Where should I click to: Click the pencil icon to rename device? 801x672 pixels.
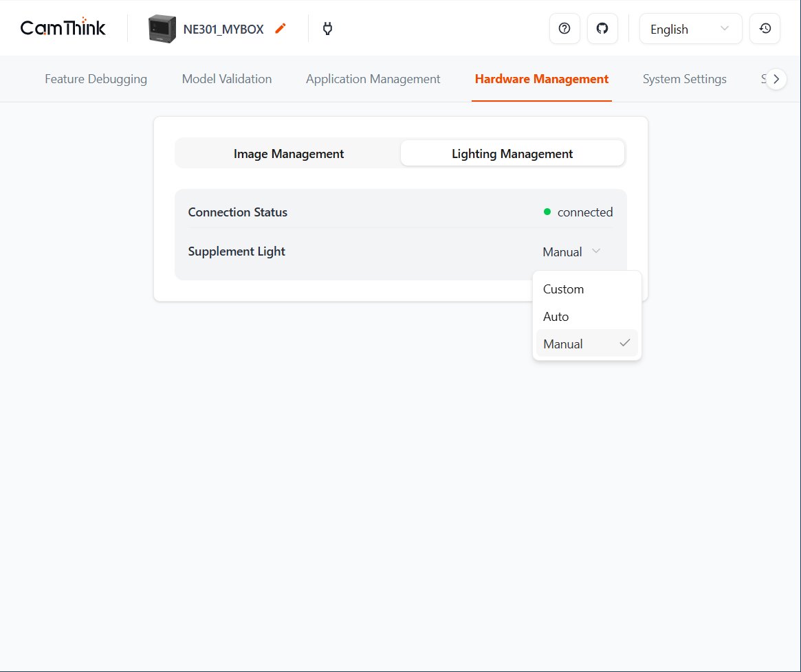pos(281,29)
